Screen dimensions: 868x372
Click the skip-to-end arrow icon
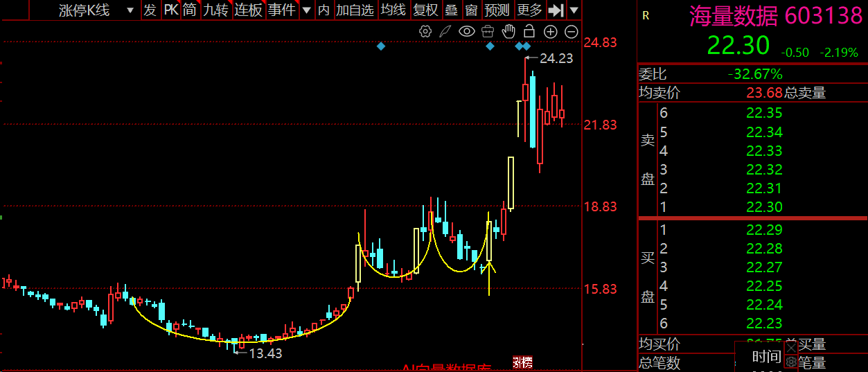pyautogui.click(x=556, y=10)
